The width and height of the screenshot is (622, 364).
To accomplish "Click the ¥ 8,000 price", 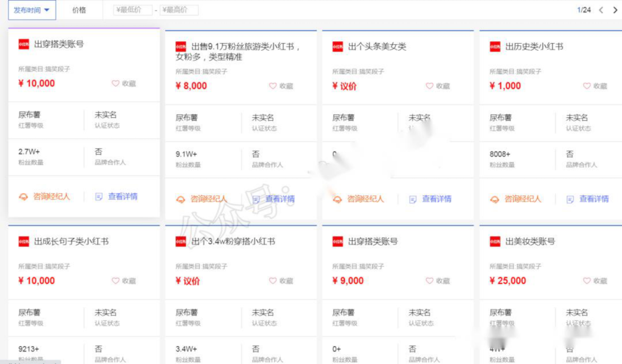I will (191, 86).
